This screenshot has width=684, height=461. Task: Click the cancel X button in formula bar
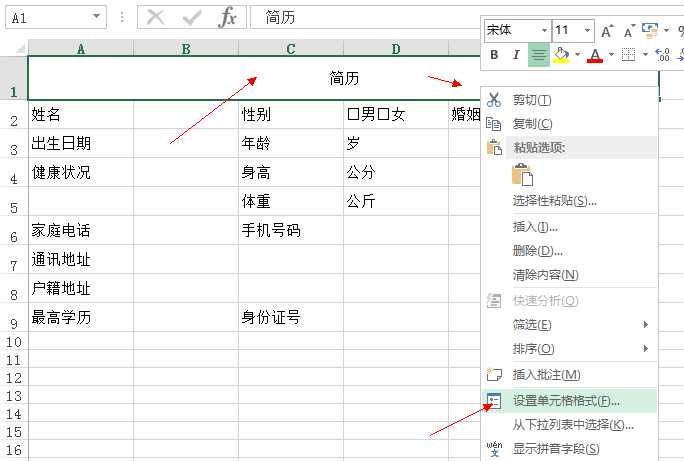[x=155, y=18]
